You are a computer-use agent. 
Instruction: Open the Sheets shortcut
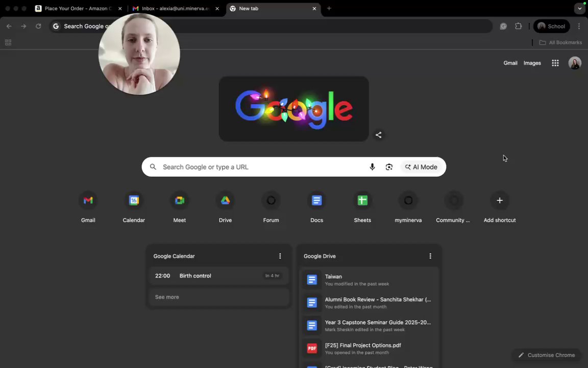pyautogui.click(x=362, y=206)
